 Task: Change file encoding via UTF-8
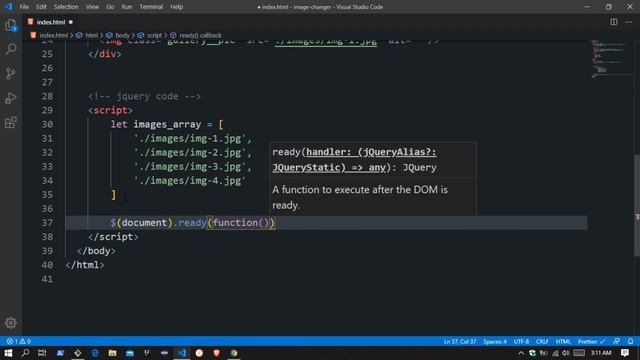[x=521, y=341]
